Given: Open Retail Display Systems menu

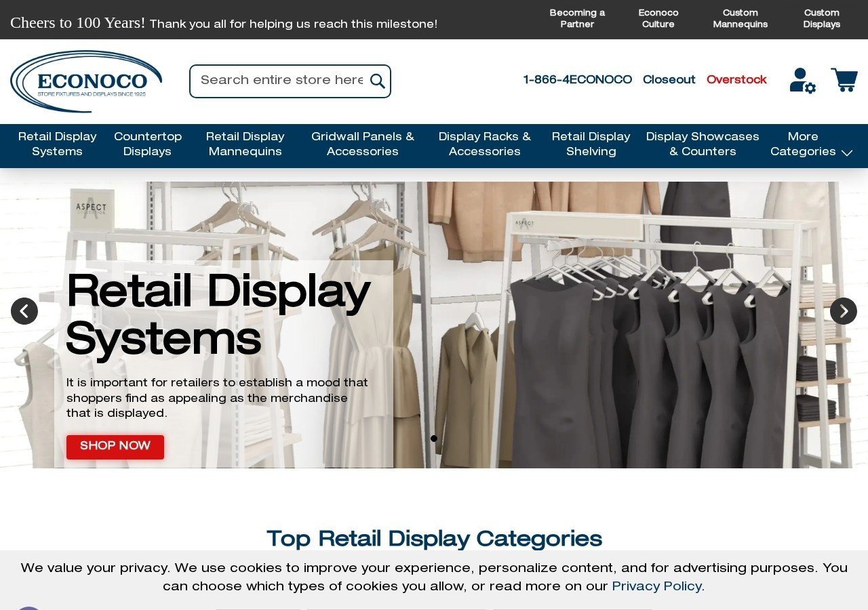Looking at the screenshot, I should tap(58, 145).
